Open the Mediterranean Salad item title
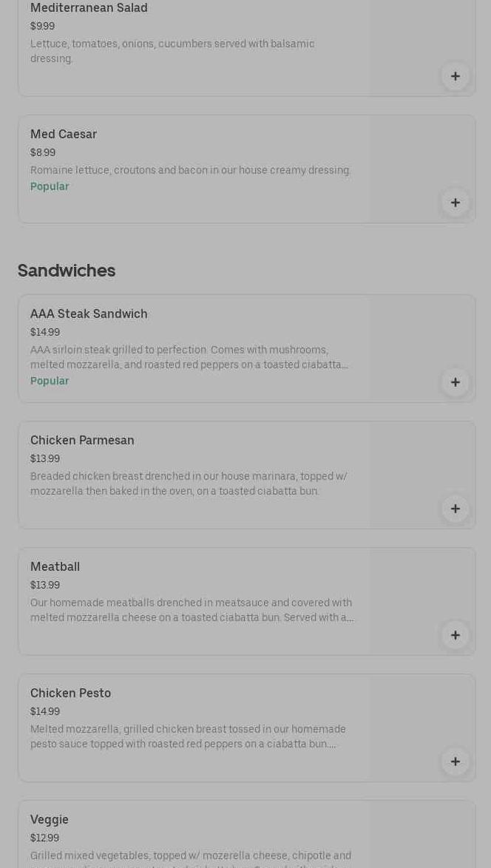The height and width of the screenshot is (868, 491). (x=89, y=8)
